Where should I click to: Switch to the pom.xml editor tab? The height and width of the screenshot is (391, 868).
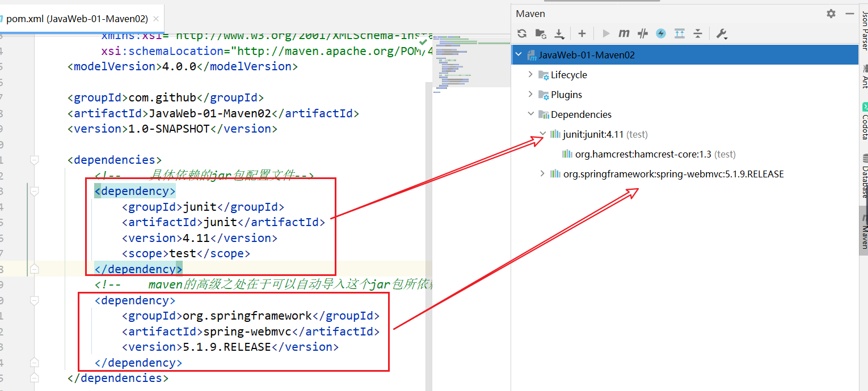(77, 19)
